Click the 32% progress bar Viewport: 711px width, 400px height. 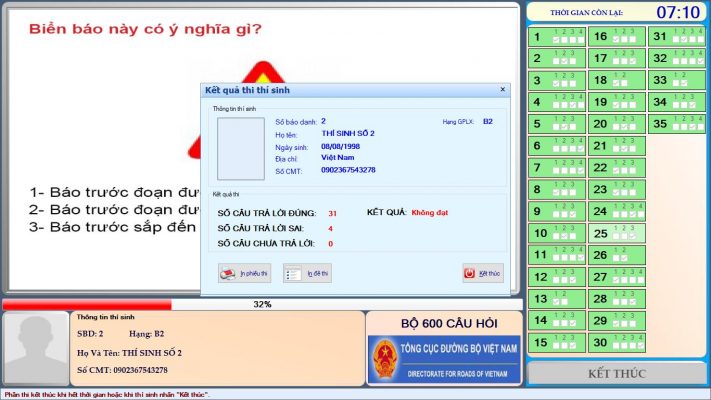click(262, 304)
